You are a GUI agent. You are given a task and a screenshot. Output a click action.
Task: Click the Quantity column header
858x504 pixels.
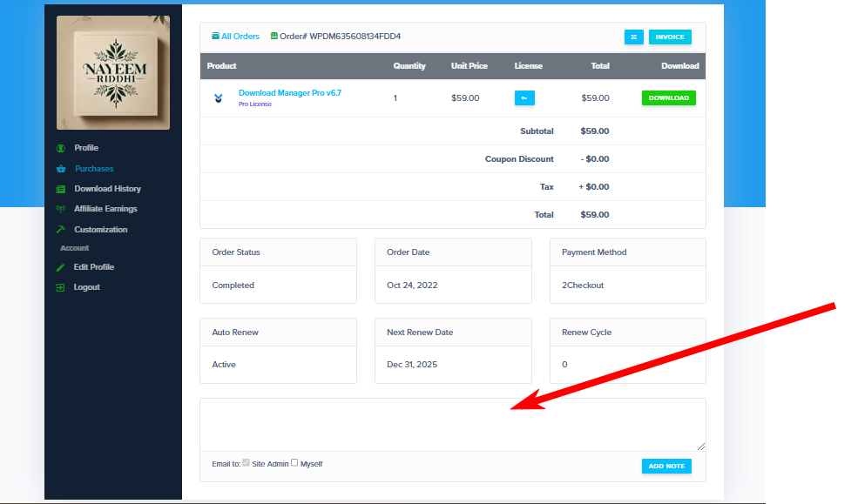click(409, 66)
